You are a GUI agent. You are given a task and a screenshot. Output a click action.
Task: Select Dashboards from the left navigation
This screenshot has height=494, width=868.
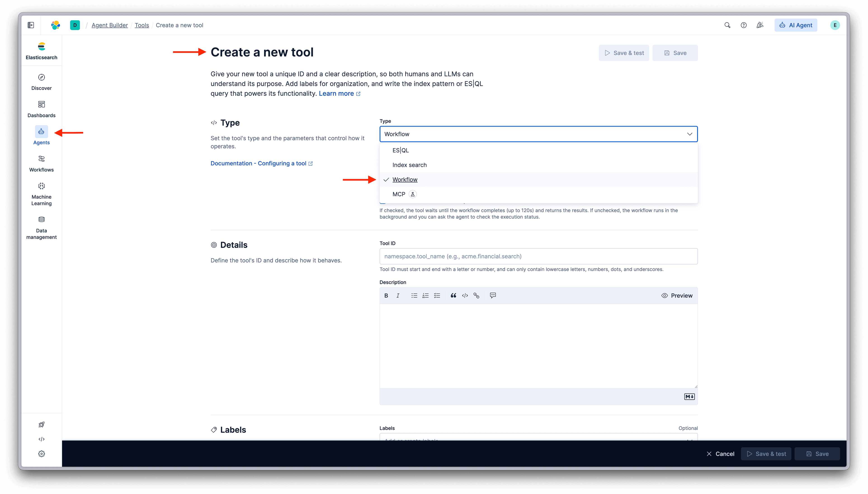pos(41,109)
